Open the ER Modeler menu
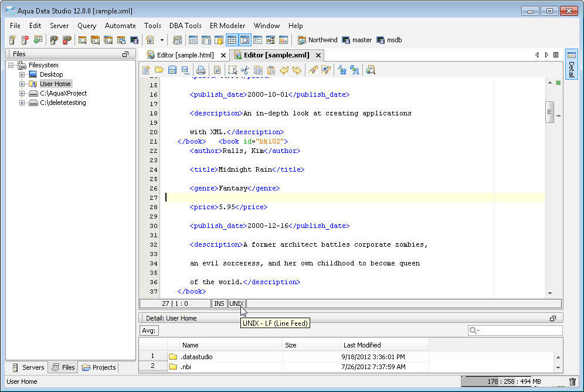 click(228, 26)
